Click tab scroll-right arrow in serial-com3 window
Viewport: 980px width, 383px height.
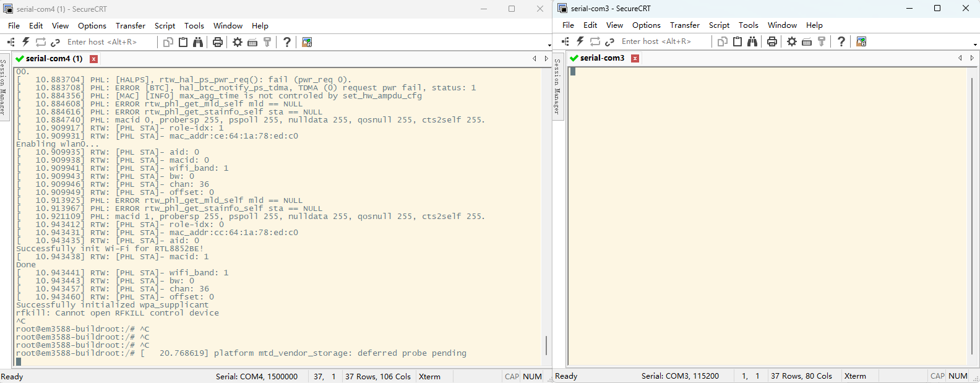pyautogui.click(x=972, y=58)
